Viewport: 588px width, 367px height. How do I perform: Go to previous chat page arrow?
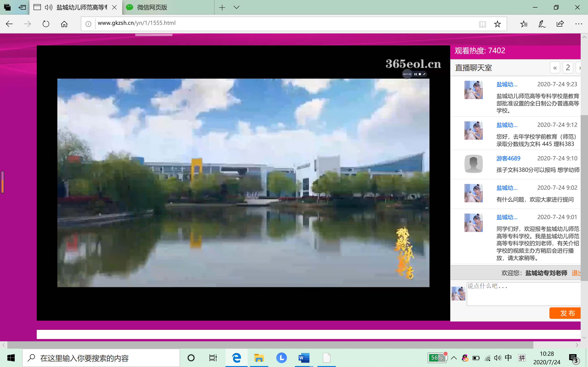pos(555,68)
